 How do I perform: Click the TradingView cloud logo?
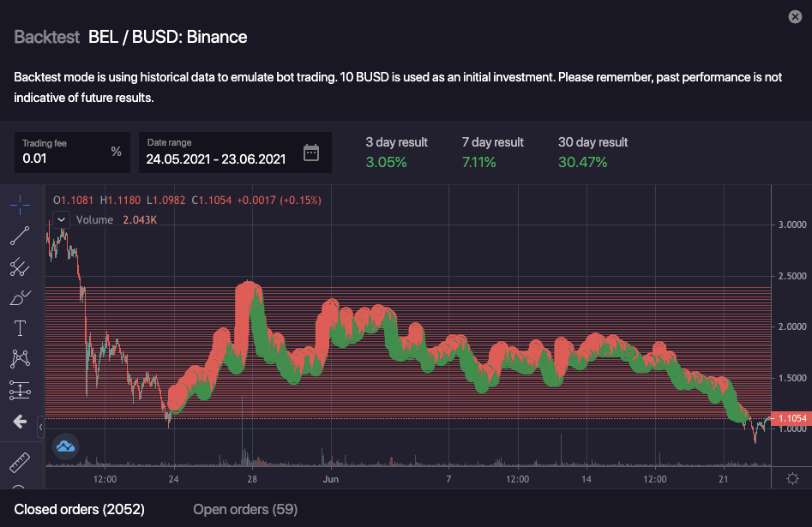point(66,445)
